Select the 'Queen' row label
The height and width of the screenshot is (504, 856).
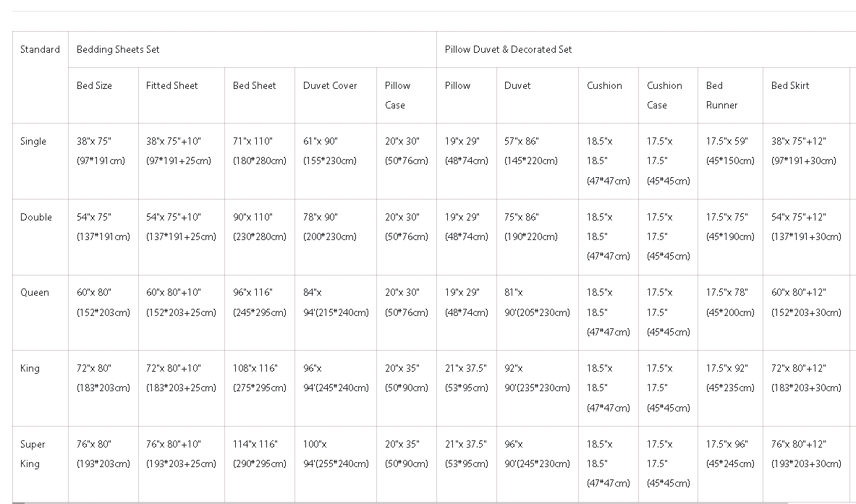(35, 293)
